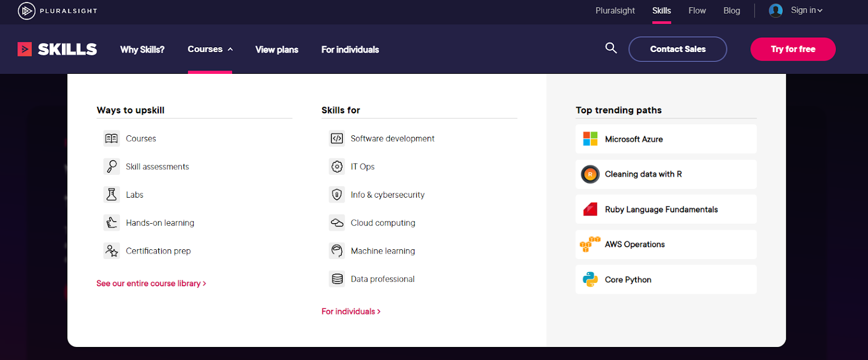Open the Courses text link

[x=141, y=138]
